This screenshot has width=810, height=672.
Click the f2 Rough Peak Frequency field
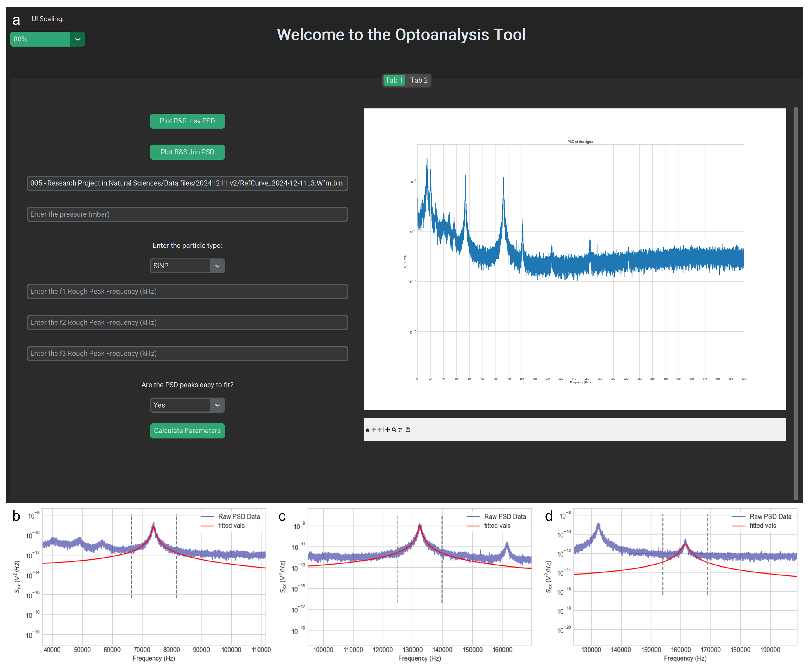click(x=187, y=322)
